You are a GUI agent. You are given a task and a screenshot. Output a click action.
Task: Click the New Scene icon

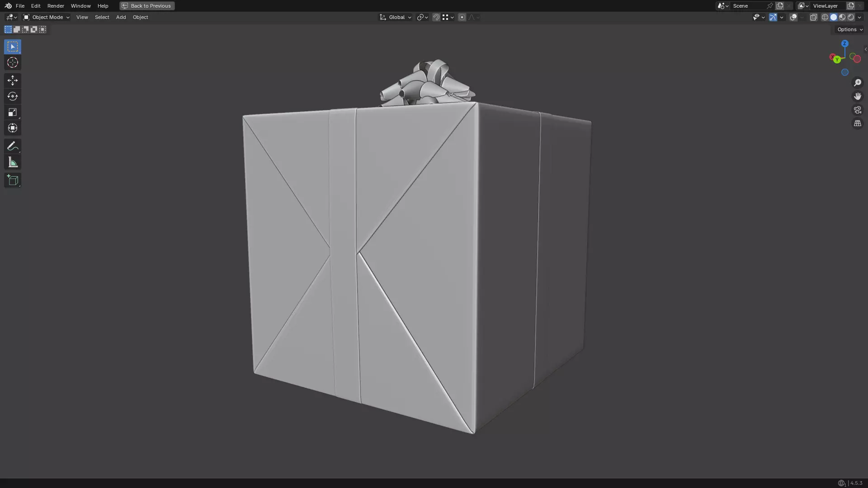[x=780, y=6]
